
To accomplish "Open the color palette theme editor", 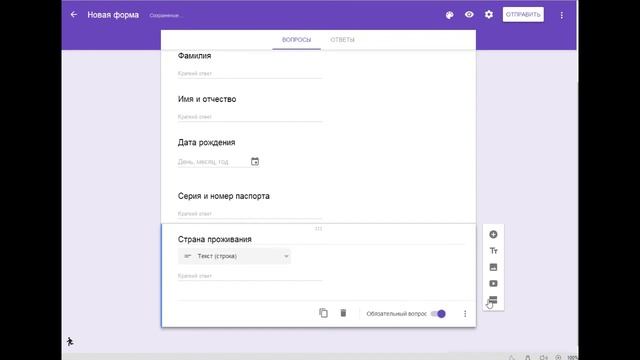I will 449,15.
